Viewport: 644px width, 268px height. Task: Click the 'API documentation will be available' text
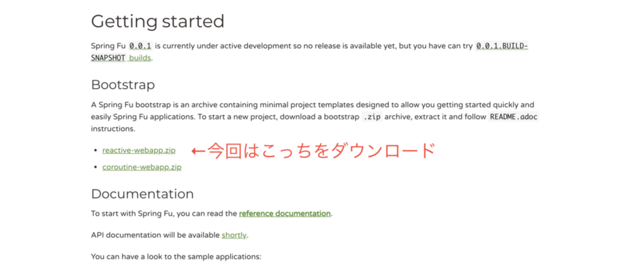pos(156,235)
